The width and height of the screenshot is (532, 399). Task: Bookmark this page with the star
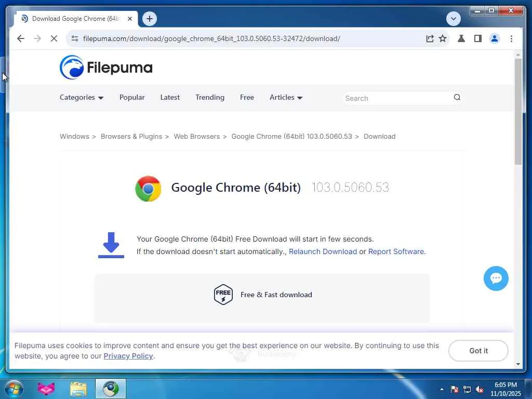pos(443,38)
